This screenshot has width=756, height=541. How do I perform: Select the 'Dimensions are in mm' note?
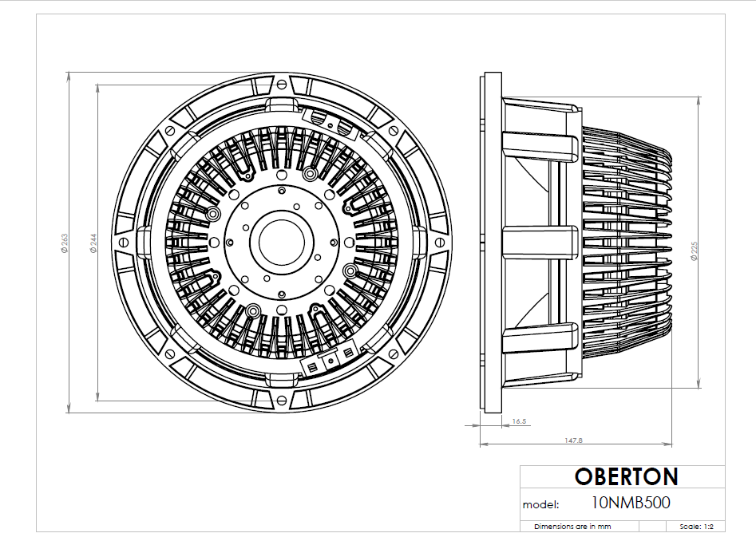[x=572, y=527]
